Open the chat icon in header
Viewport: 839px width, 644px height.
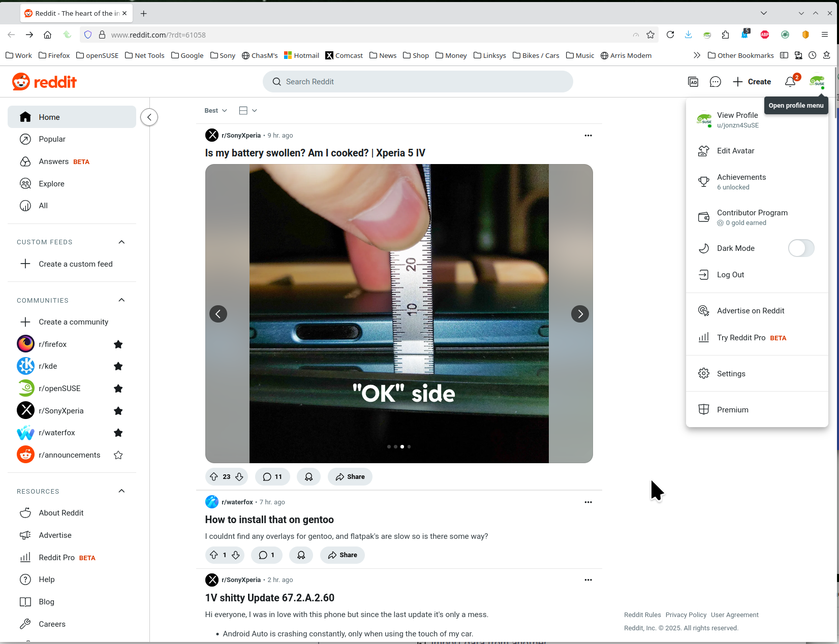point(715,82)
